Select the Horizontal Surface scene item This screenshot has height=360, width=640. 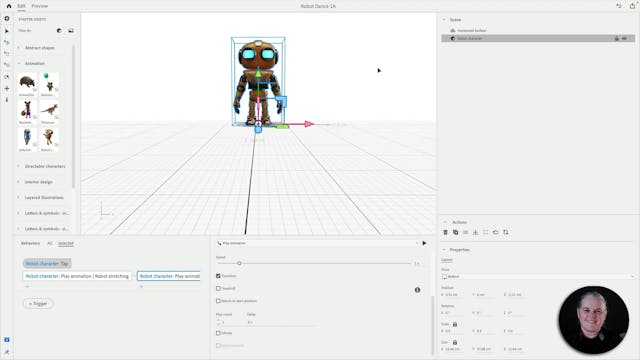[x=471, y=31]
